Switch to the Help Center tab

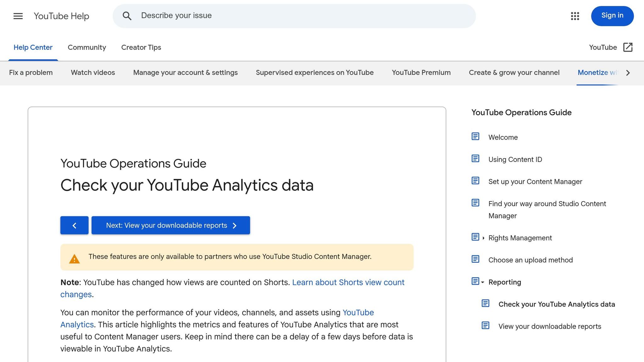point(33,47)
